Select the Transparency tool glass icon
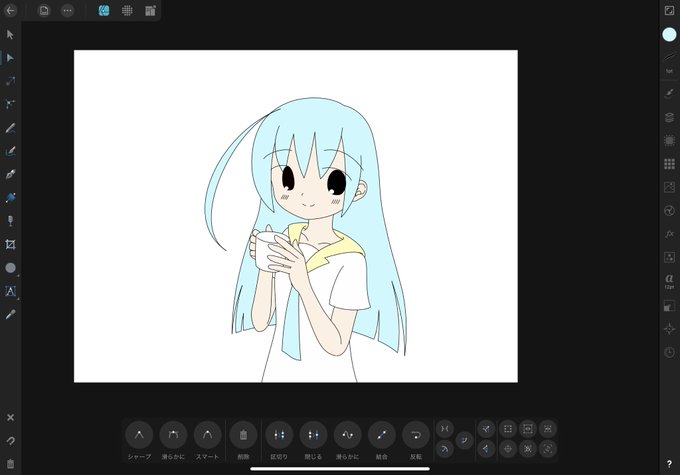 click(x=10, y=221)
